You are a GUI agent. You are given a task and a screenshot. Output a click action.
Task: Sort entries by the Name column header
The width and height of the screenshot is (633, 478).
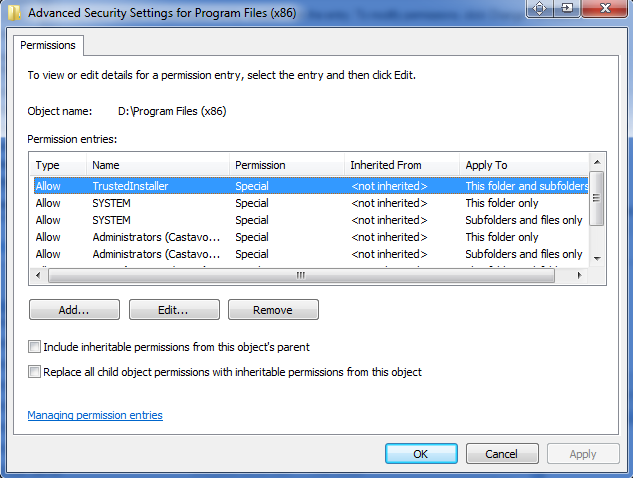coord(157,165)
